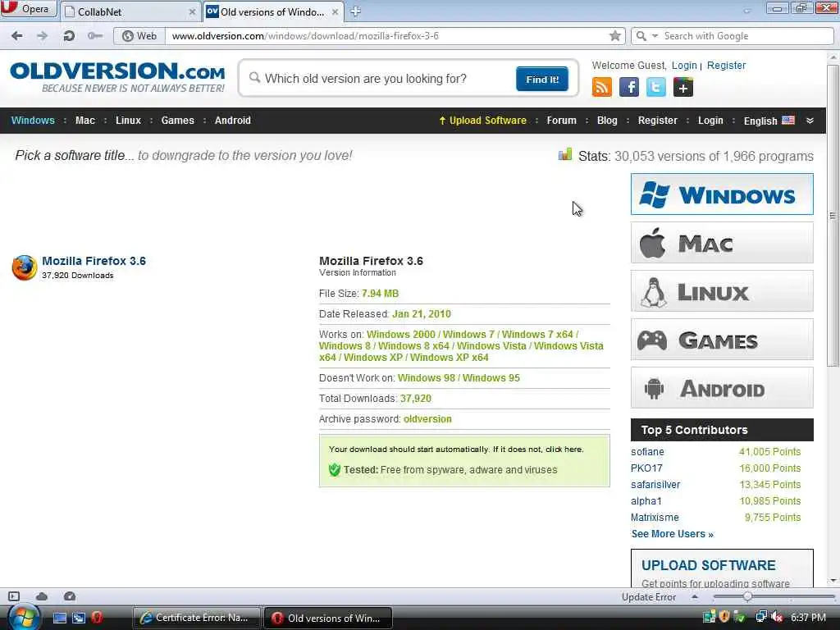Image resolution: width=840 pixels, height=630 pixels.
Task: Open Login in the black navigation bar
Action: tap(710, 121)
